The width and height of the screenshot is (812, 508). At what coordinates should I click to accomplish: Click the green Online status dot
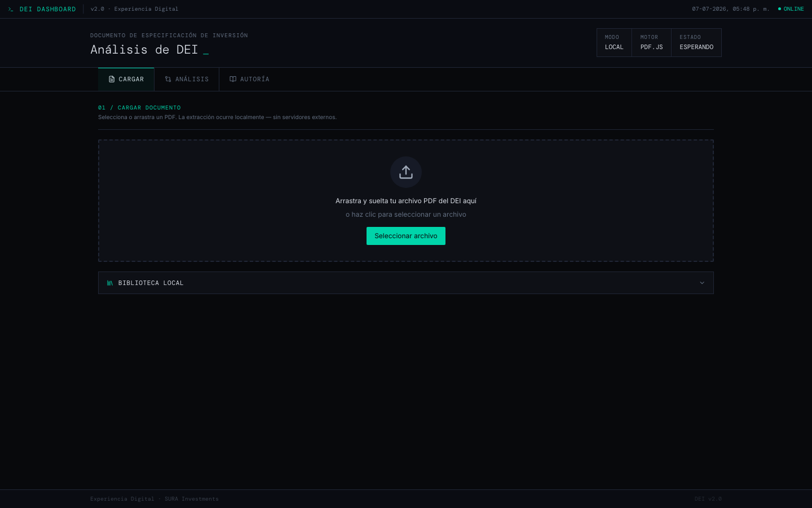779,9
